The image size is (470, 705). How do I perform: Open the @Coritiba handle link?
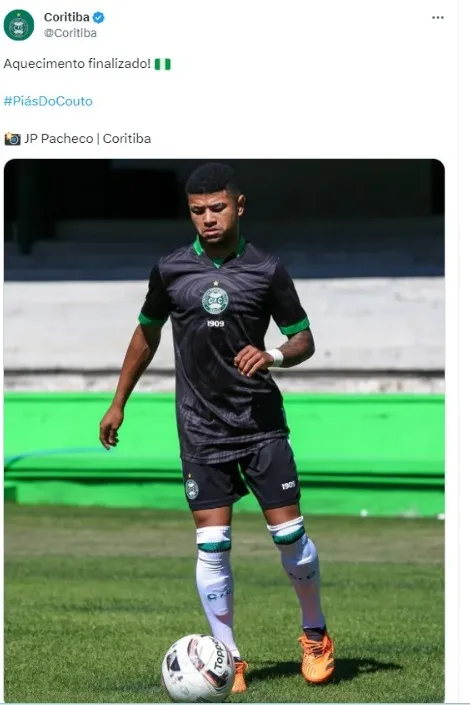click(x=70, y=33)
